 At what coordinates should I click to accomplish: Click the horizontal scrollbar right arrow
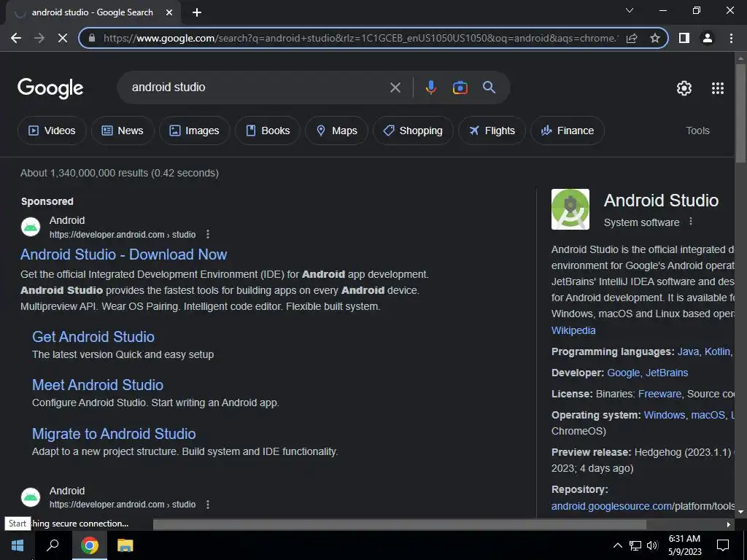[x=729, y=525]
